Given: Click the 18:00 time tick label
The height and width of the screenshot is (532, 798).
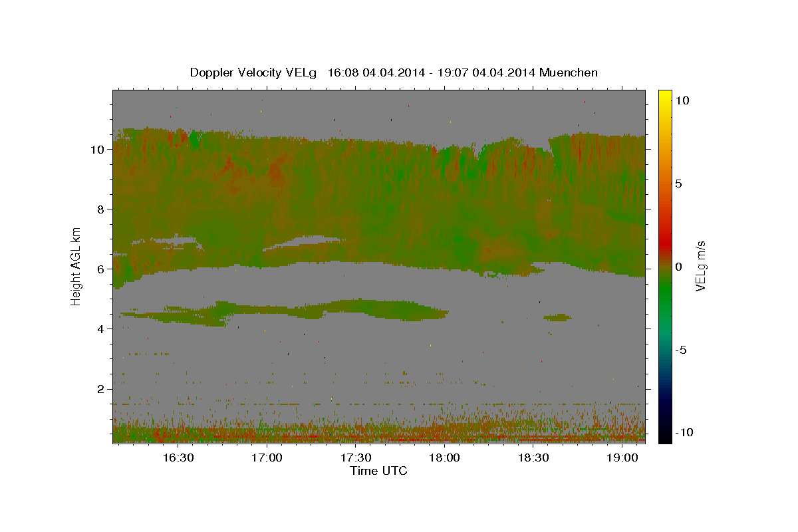Looking at the screenshot, I should [444, 458].
